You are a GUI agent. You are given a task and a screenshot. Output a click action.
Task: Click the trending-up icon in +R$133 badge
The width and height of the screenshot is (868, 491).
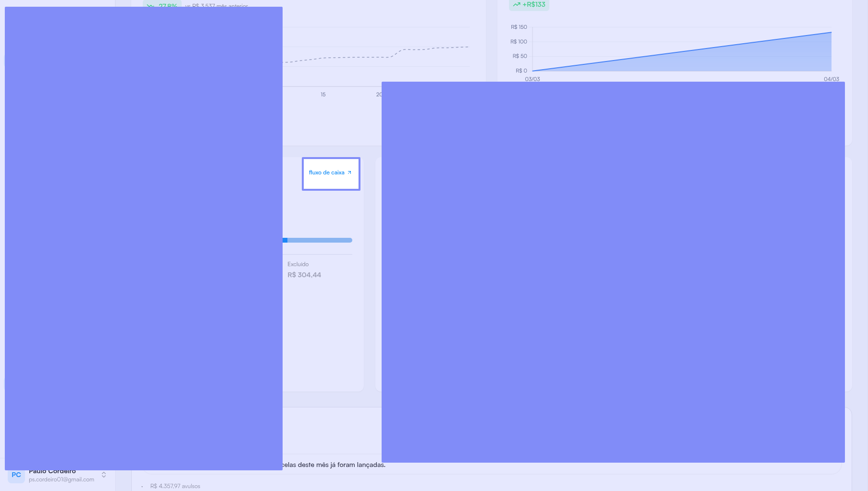coord(516,5)
